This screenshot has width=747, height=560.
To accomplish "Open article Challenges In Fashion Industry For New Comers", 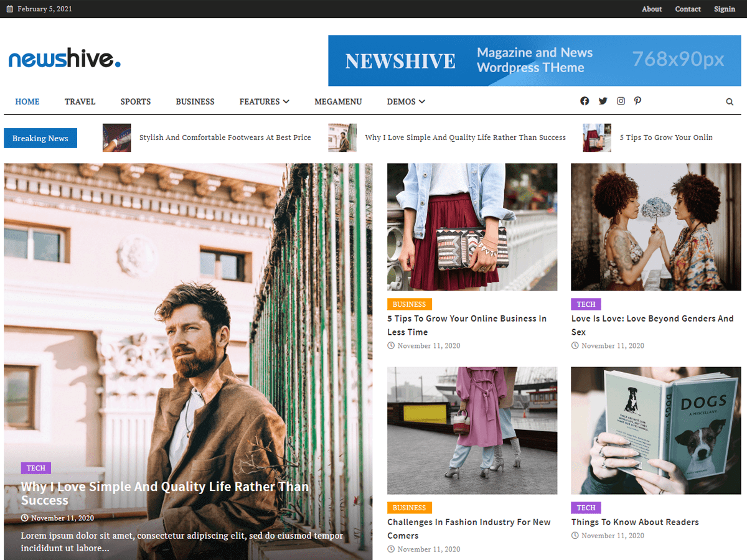I will click(x=469, y=528).
